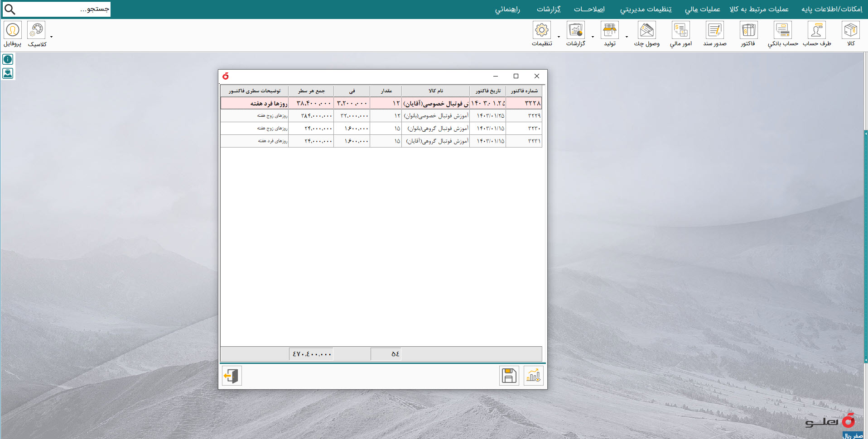
Task: Select invoice row number ۳۲۳۰
Action: point(381,129)
